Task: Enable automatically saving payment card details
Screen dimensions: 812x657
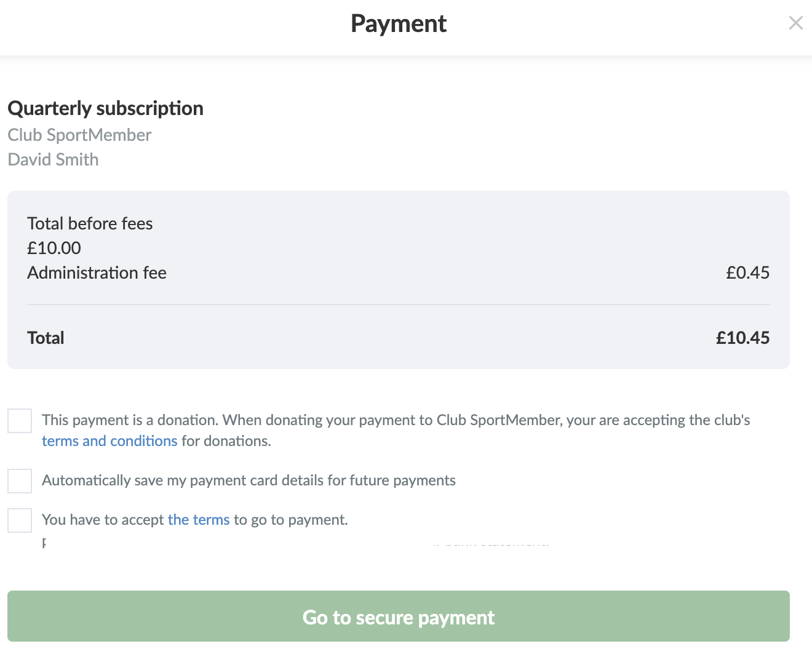Action: pyautogui.click(x=20, y=481)
